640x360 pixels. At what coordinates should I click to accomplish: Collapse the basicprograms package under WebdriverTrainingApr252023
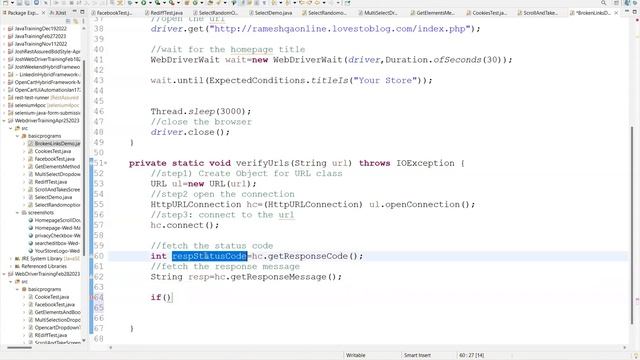click(x=18, y=136)
